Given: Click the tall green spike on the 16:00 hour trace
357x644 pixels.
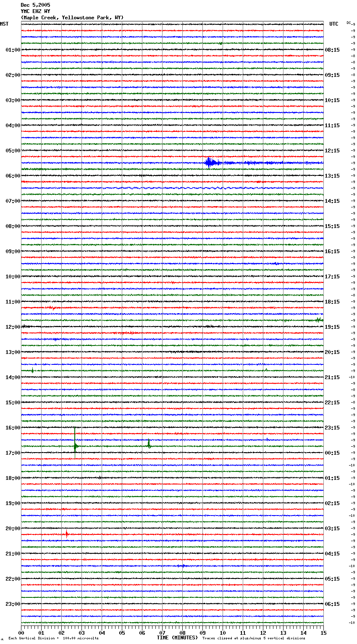Looking at the screenshot, I should coord(75,443).
